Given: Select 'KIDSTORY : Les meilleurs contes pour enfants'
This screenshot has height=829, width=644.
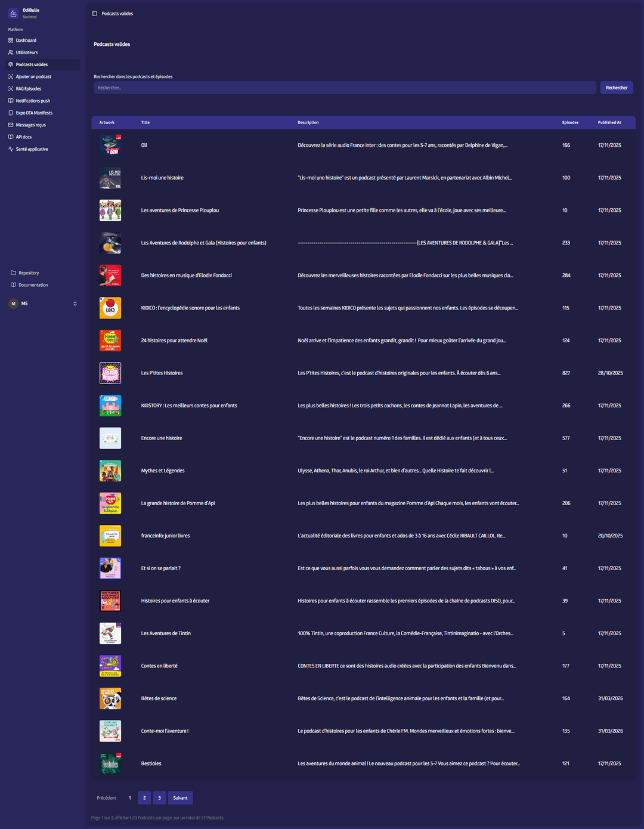Looking at the screenshot, I should click(x=189, y=406).
